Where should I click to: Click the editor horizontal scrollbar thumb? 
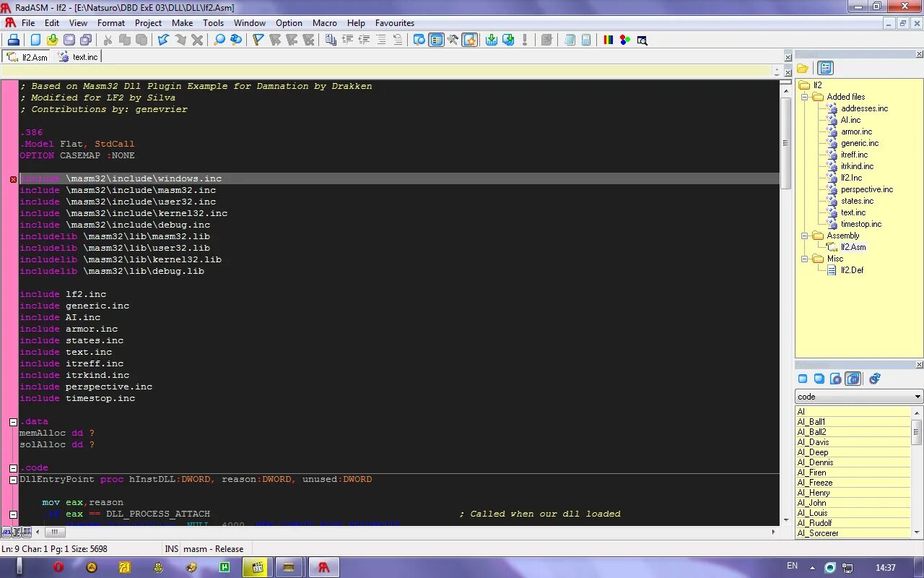(55, 532)
